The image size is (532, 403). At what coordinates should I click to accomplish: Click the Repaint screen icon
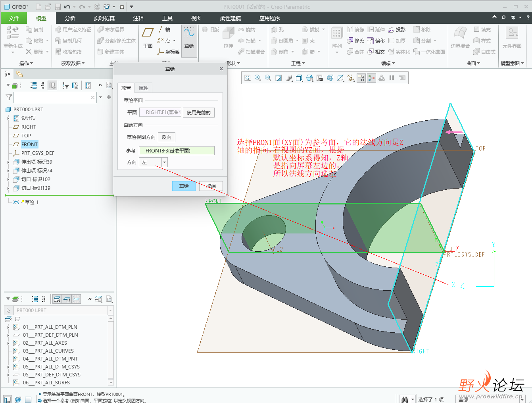click(278, 78)
